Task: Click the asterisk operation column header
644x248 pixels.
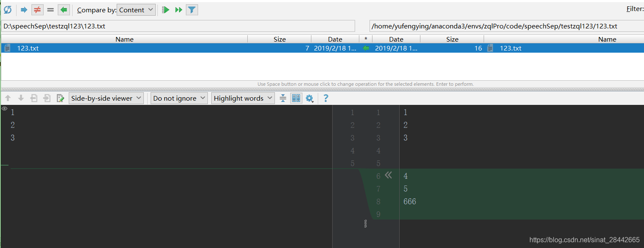Action: click(366, 39)
